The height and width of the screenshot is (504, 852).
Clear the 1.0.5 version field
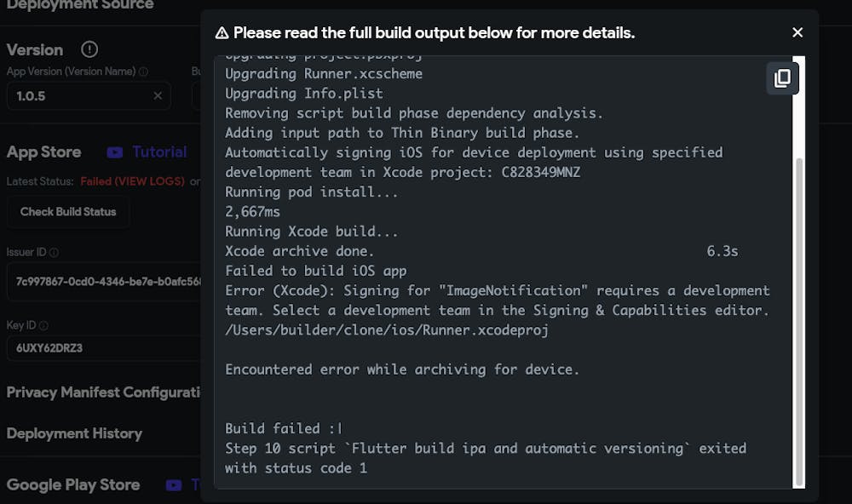click(158, 95)
